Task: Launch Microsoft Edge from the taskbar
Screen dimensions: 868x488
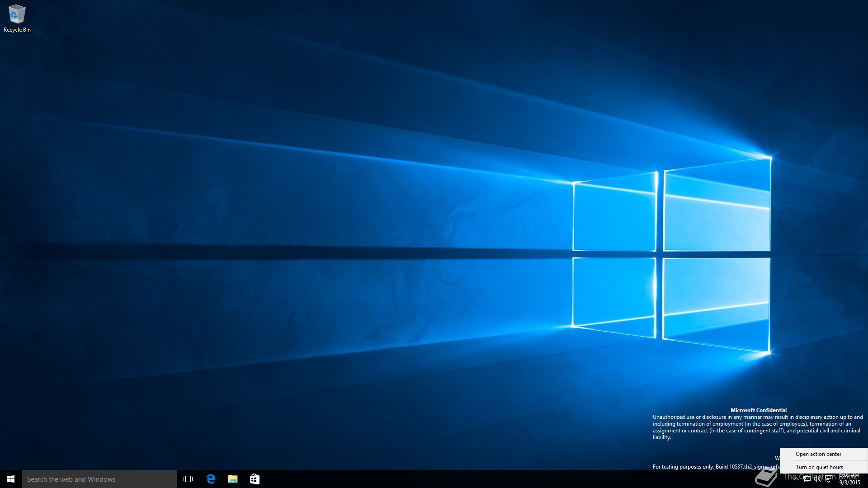Action: click(211, 479)
